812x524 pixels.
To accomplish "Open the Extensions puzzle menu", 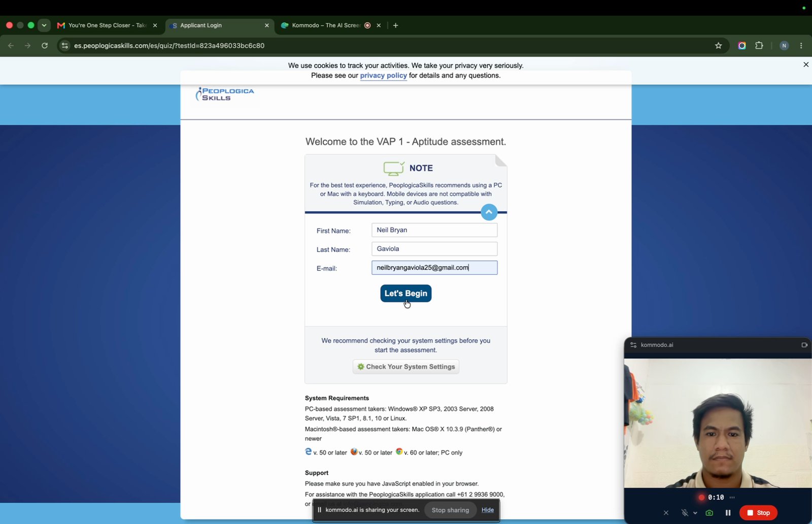I will pyautogui.click(x=759, y=46).
